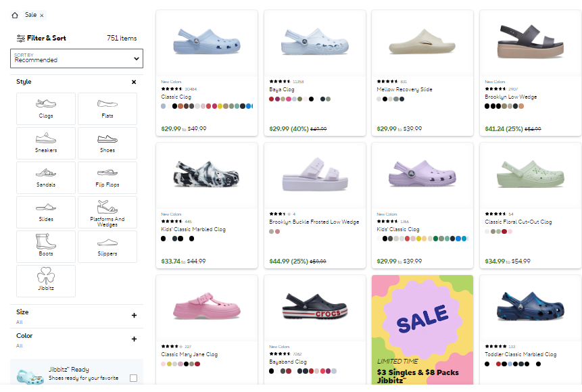Click the Kids' Classic Marbled Clog title
Viewport: 582px width, 392px height.
click(193, 229)
